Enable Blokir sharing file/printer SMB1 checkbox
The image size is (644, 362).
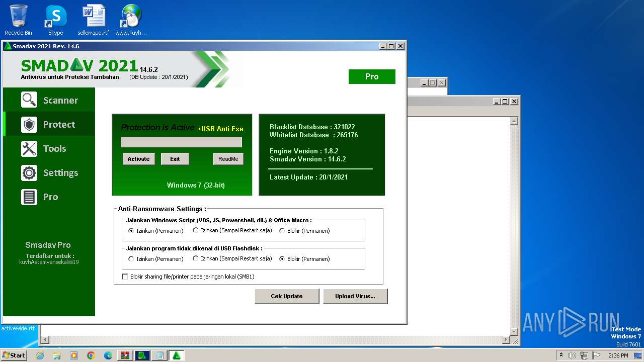125,277
